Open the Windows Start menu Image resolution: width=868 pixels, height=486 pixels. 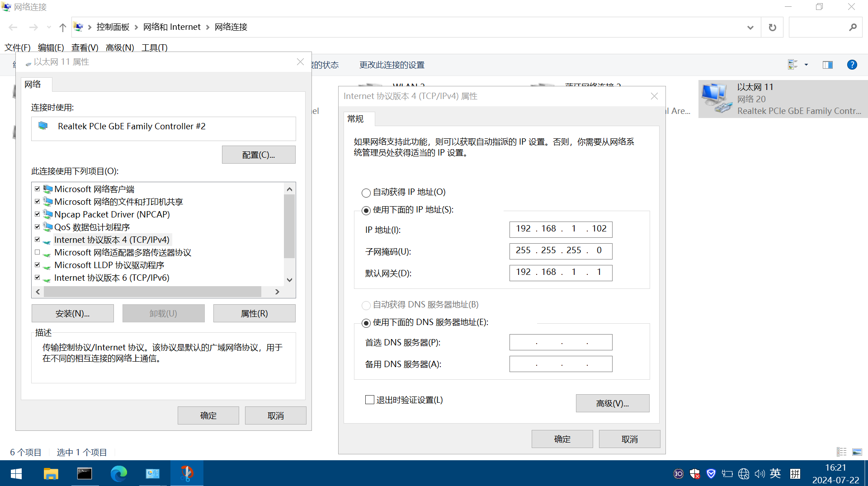16,473
